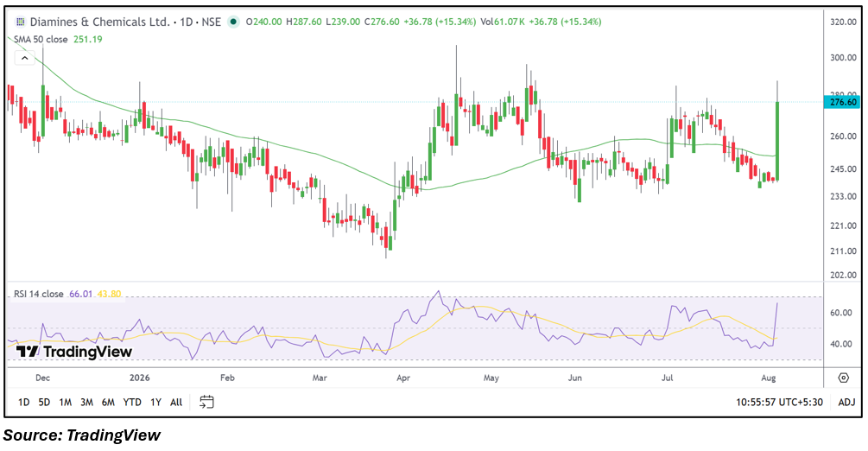
Task: Click the RSI value 66.01
Action: [81, 294]
